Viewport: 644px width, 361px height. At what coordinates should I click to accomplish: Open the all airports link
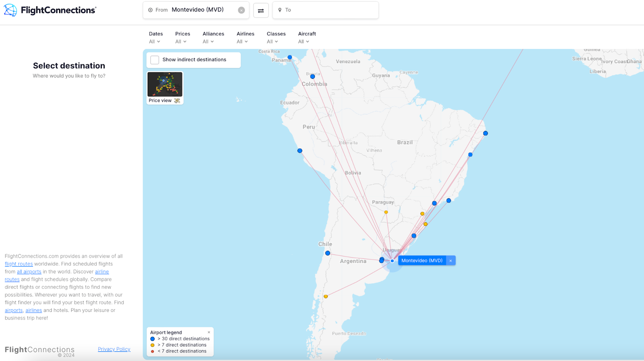[x=29, y=272]
